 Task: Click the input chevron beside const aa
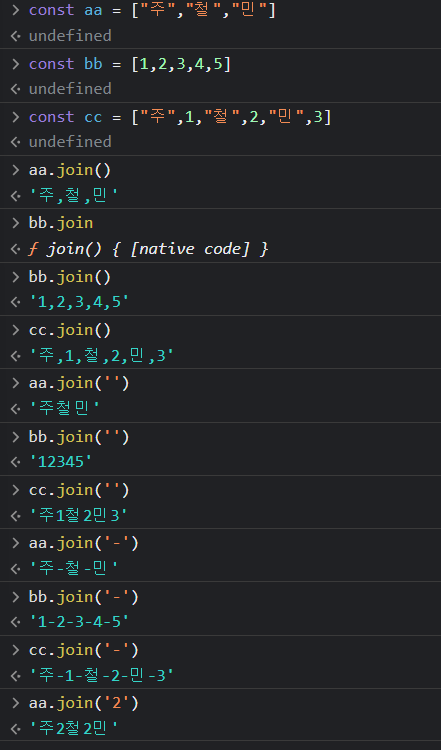(15, 11)
